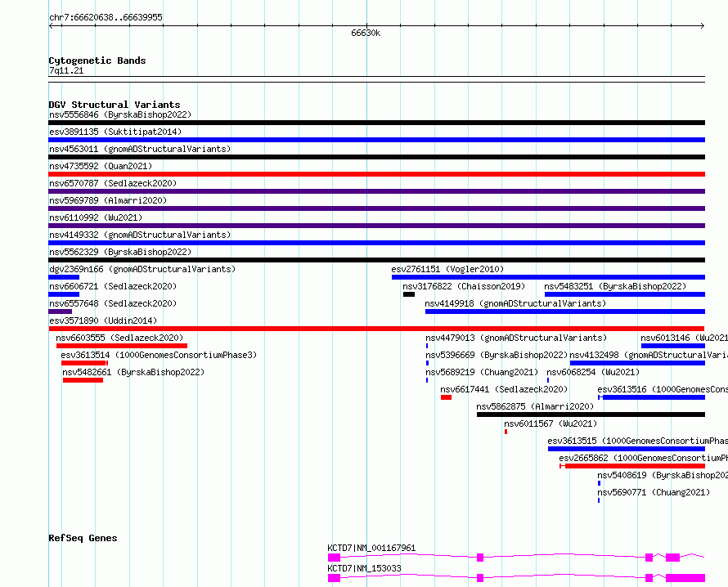Click the 7q11.21 cytogenetic band label
728x587 pixels.
point(66,70)
